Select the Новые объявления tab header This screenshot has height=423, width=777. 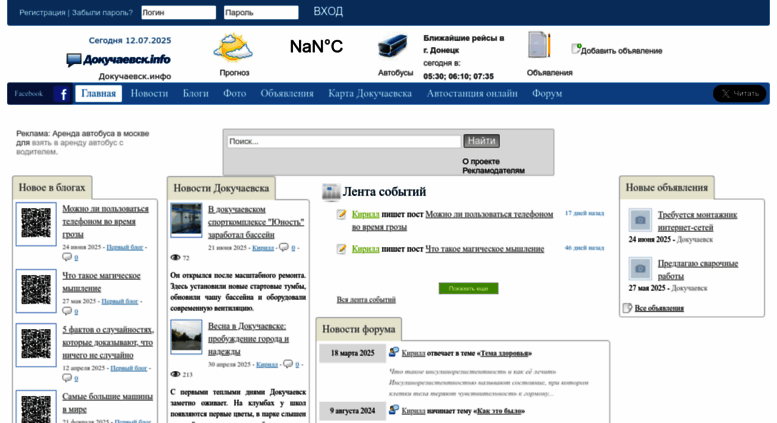666,187
